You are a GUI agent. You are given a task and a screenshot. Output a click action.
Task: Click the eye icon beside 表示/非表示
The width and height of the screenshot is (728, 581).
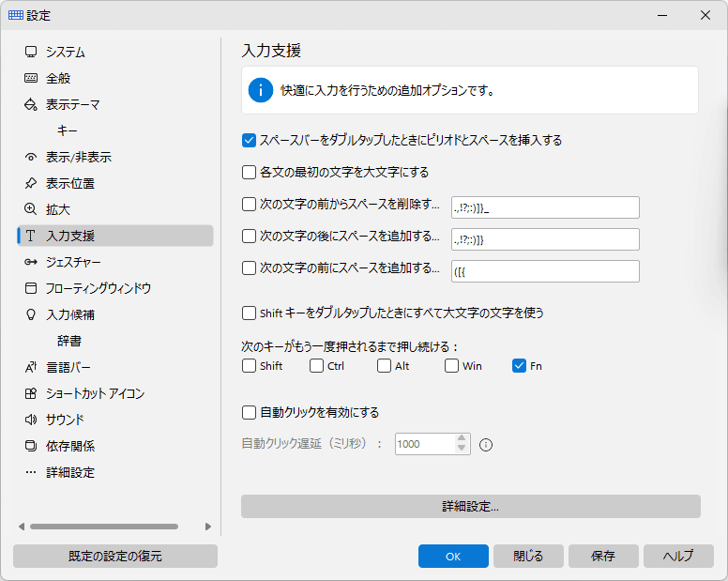(31, 158)
